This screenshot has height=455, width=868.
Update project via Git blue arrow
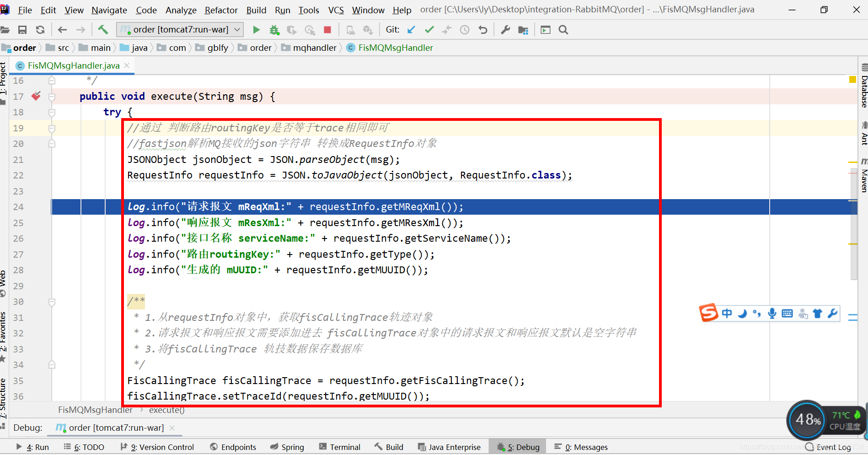411,30
